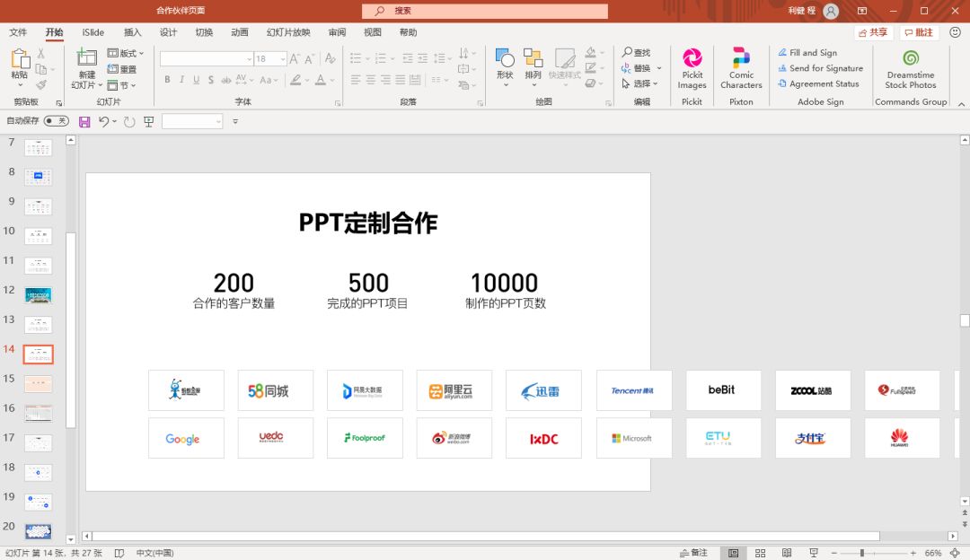Launch Comic Characters from Pixton
The image size is (970, 560).
coord(741,68)
